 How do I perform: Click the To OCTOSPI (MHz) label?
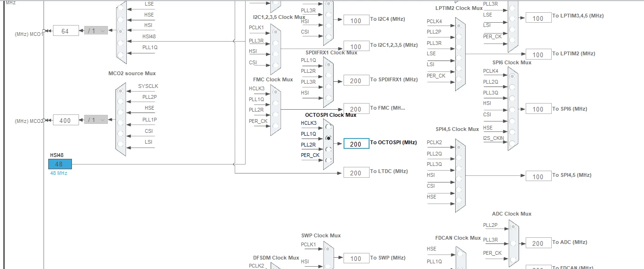[x=394, y=142]
